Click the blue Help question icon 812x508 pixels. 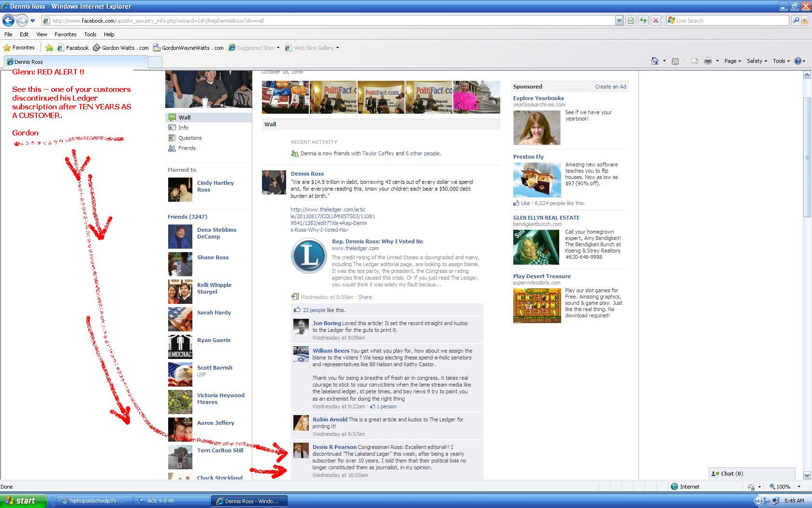(798, 61)
